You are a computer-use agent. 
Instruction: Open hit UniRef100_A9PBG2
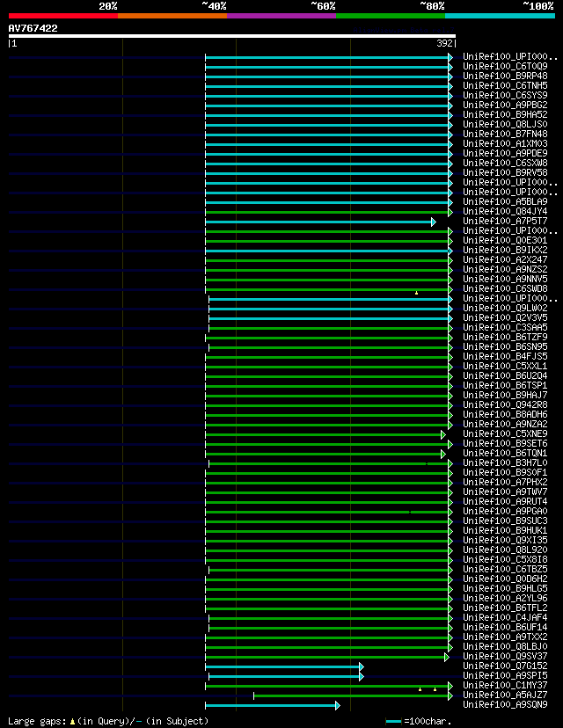[x=505, y=105]
